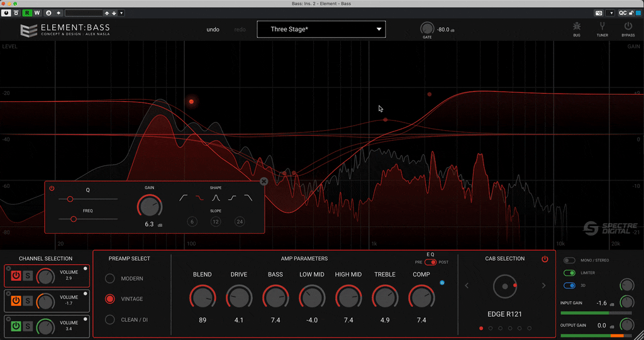Solo the green channel S button

pos(28,326)
